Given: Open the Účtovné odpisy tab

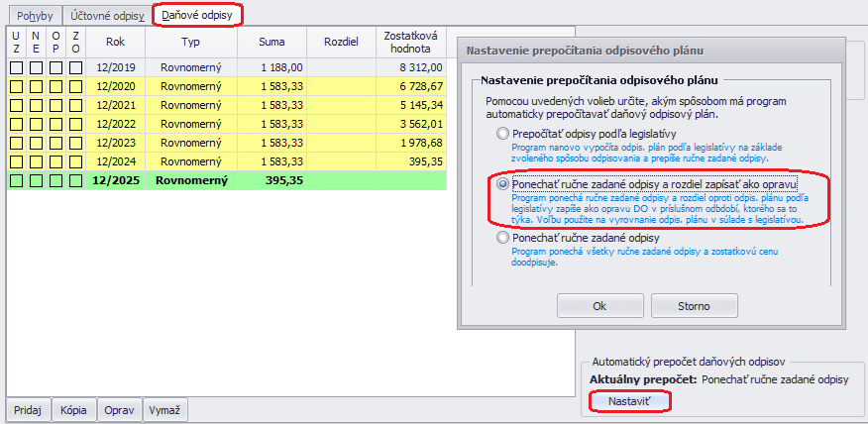Looking at the screenshot, I should coord(107,16).
